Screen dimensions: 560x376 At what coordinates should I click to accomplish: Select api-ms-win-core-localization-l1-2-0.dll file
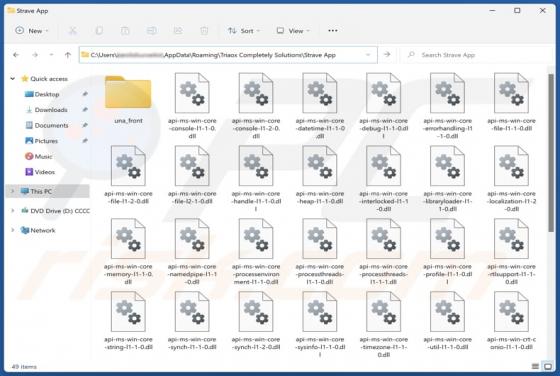511,179
